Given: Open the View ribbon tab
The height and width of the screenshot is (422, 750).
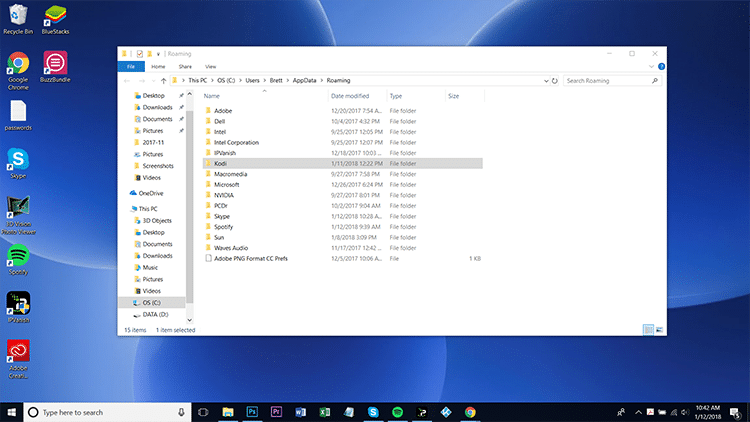Looking at the screenshot, I should (x=210, y=67).
